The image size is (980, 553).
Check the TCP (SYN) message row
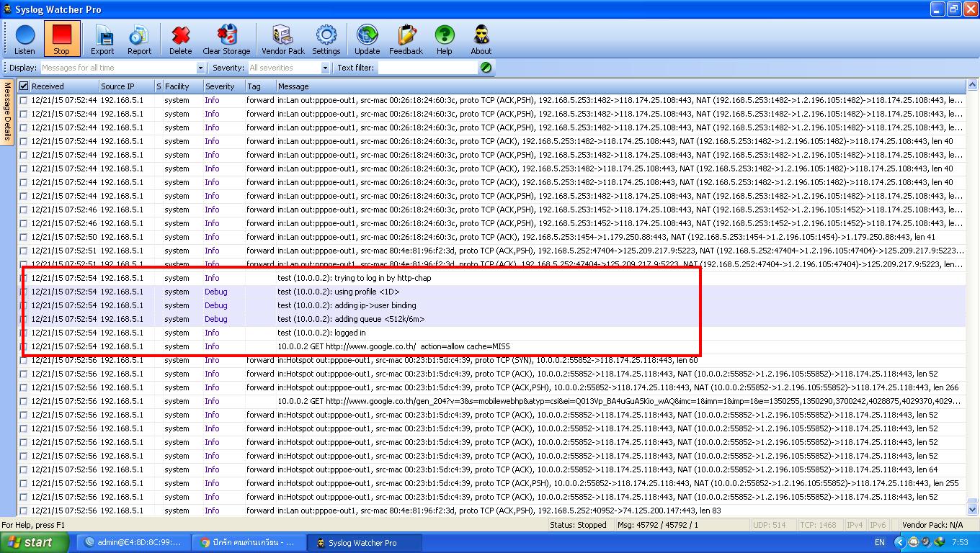click(x=24, y=360)
